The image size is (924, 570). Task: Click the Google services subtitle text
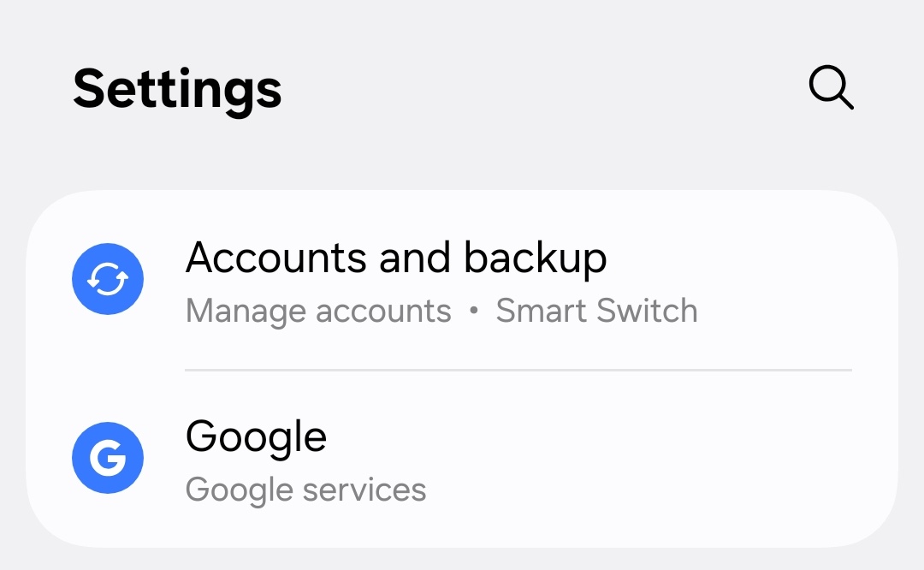pyautogui.click(x=305, y=490)
